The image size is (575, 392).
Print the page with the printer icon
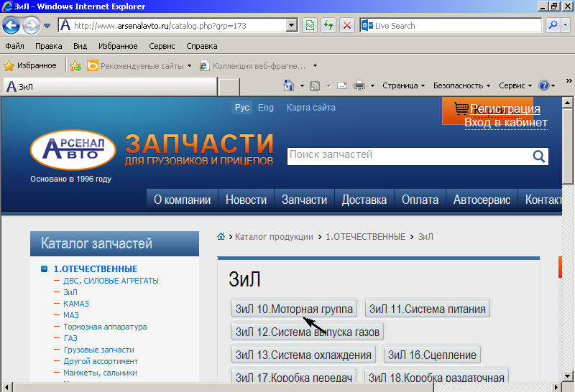point(359,85)
